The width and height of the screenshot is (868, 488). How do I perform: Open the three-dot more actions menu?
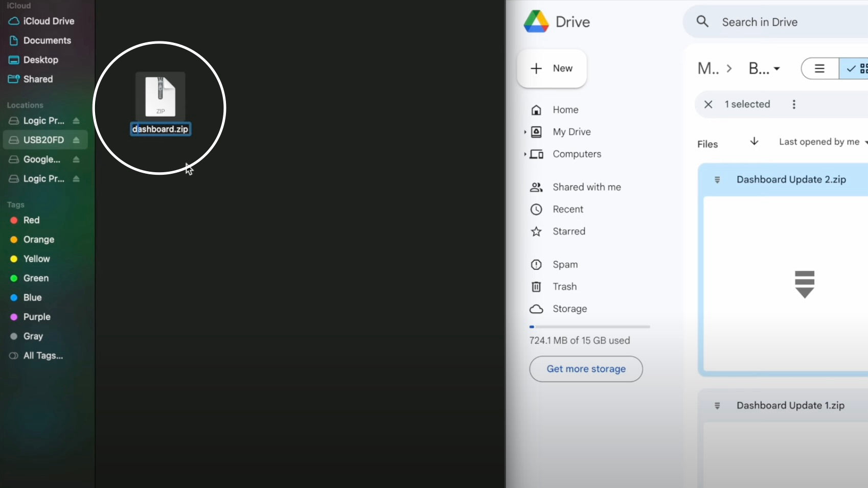click(793, 104)
